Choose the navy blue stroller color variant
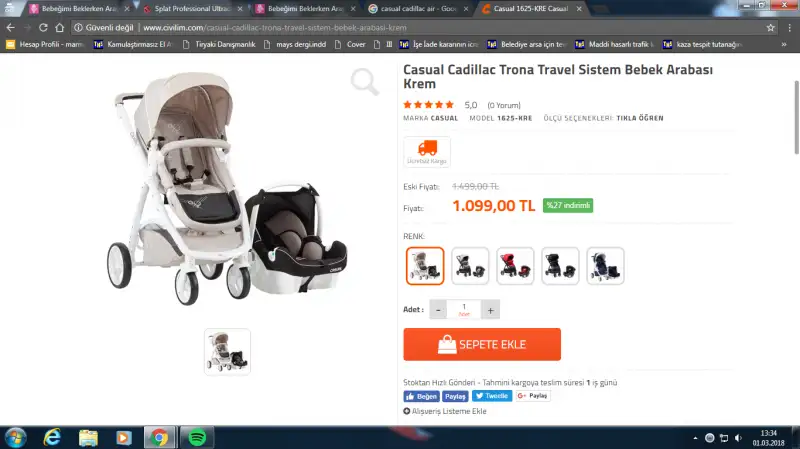Image resolution: width=800 pixels, height=449 pixels. pos(605,266)
